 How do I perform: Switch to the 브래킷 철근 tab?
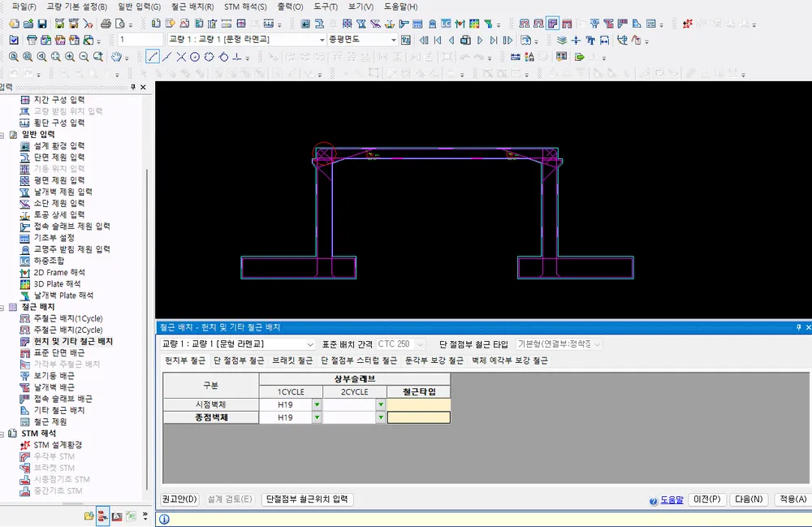(x=292, y=361)
